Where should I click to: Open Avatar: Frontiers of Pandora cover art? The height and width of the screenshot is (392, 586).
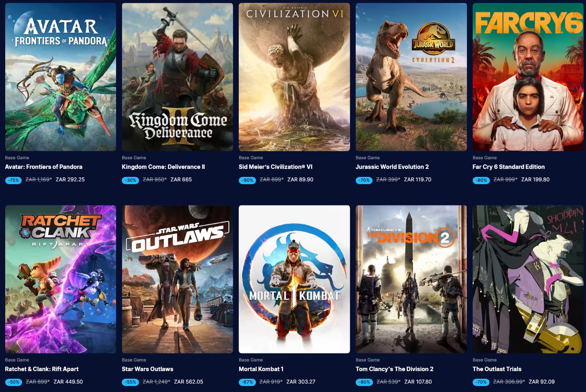pyautogui.click(x=61, y=77)
